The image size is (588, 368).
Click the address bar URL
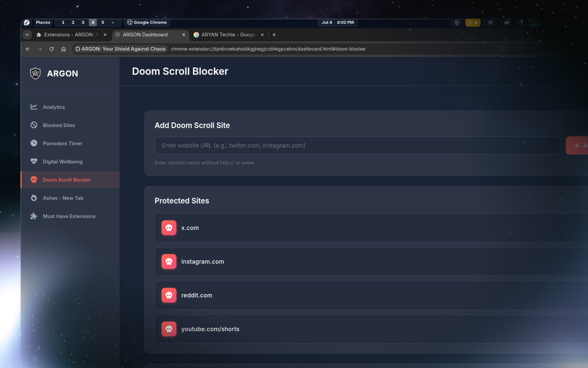268,49
